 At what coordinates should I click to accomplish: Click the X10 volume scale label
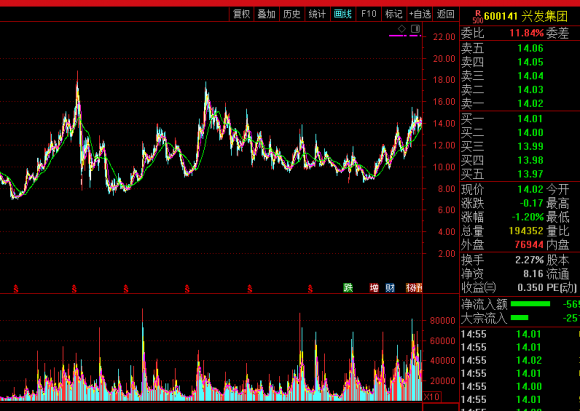[x=432, y=397]
